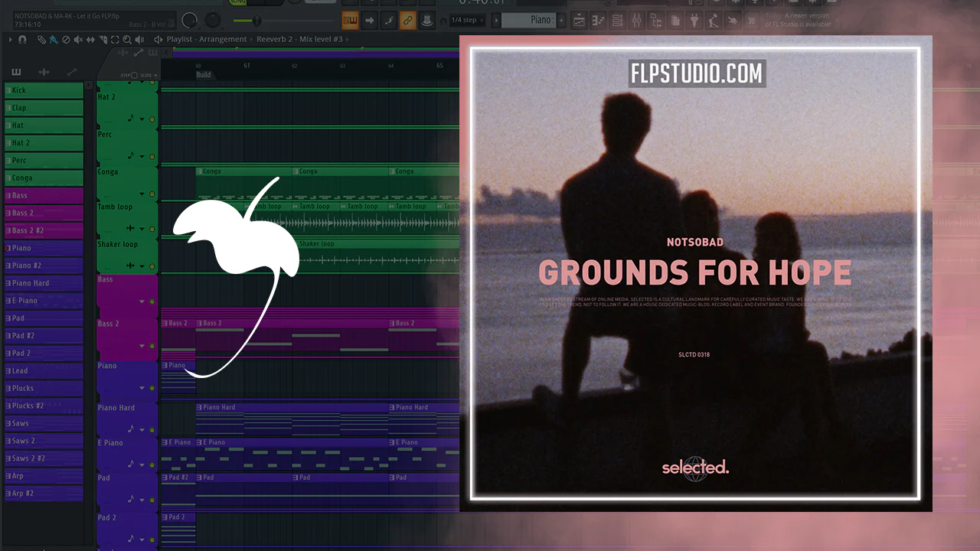Select the Playlist Draw pencil tool
The height and width of the screenshot is (551, 980).
coord(42,39)
